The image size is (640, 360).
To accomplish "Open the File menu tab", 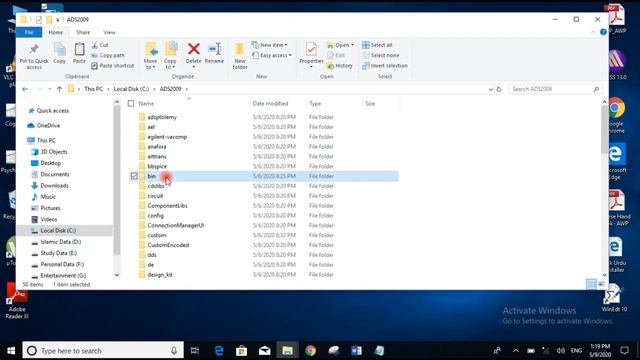I will click(29, 32).
